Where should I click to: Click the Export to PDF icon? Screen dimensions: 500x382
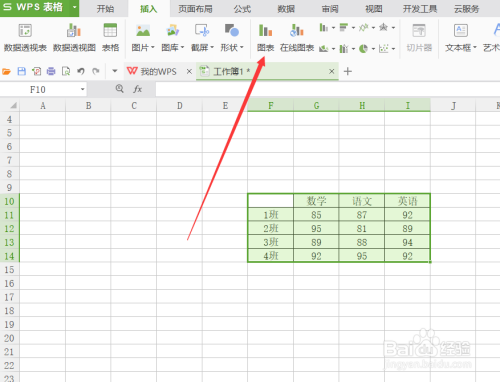37,71
